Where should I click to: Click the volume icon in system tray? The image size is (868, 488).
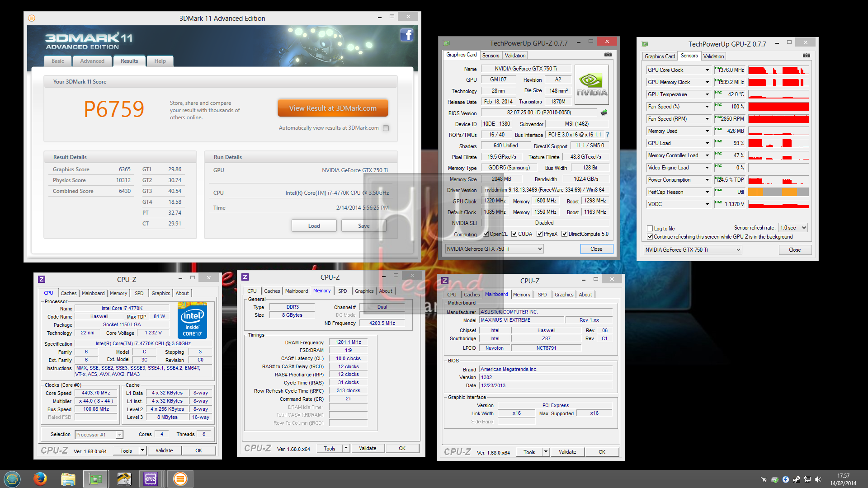tap(818, 479)
